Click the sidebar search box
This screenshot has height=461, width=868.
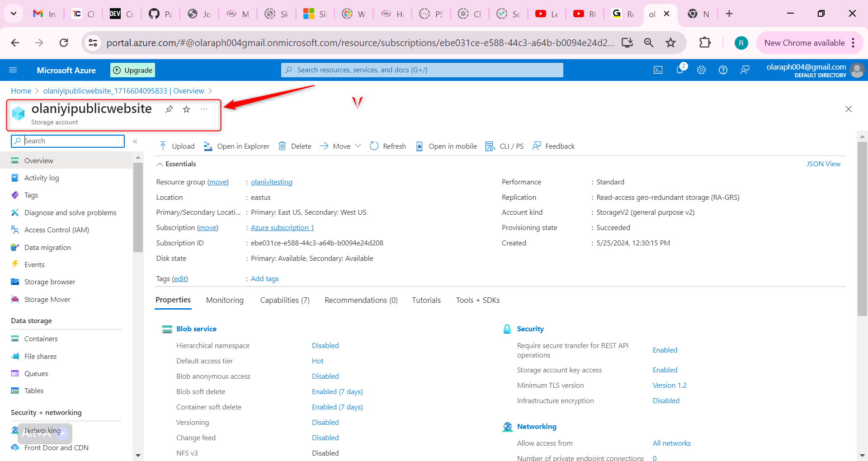[68, 141]
